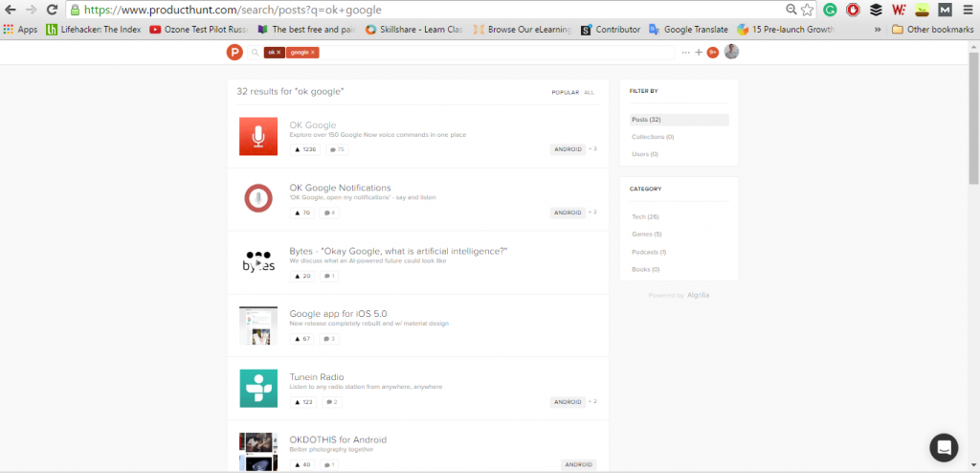This screenshot has width=980, height=473.
Task: Reload the Product Hunt page
Action: coord(53,10)
